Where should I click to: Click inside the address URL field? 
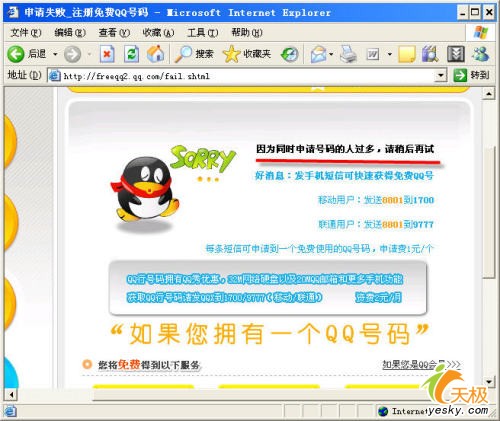click(248, 76)
